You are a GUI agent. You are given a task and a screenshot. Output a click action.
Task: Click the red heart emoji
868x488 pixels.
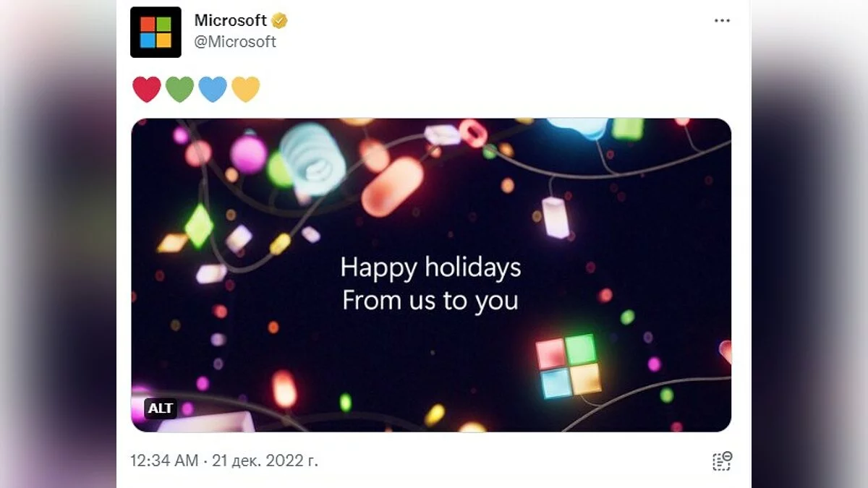click(x=147, y=90)
